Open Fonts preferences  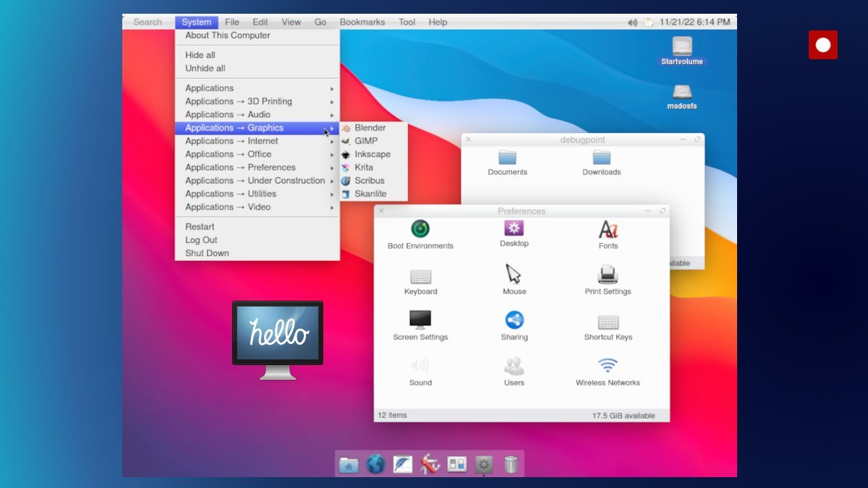(608, 231)
